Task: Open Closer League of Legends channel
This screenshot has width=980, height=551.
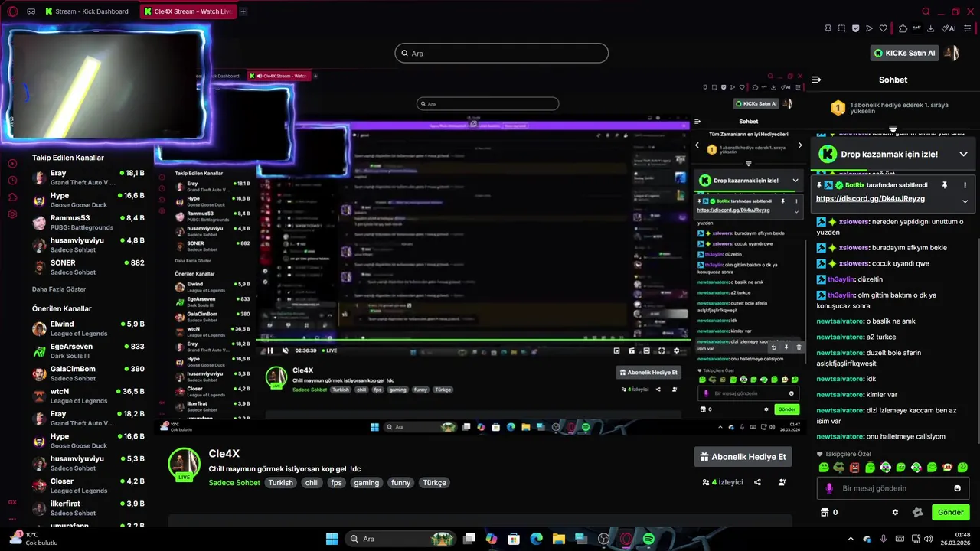Action: point(88,486)
